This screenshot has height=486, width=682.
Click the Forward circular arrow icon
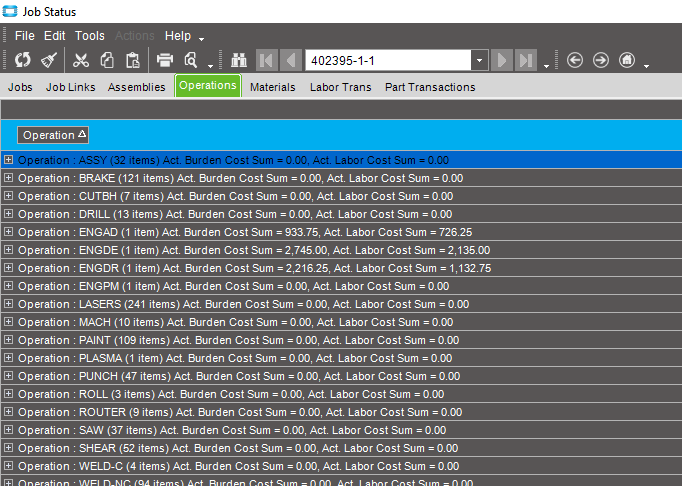601,60
